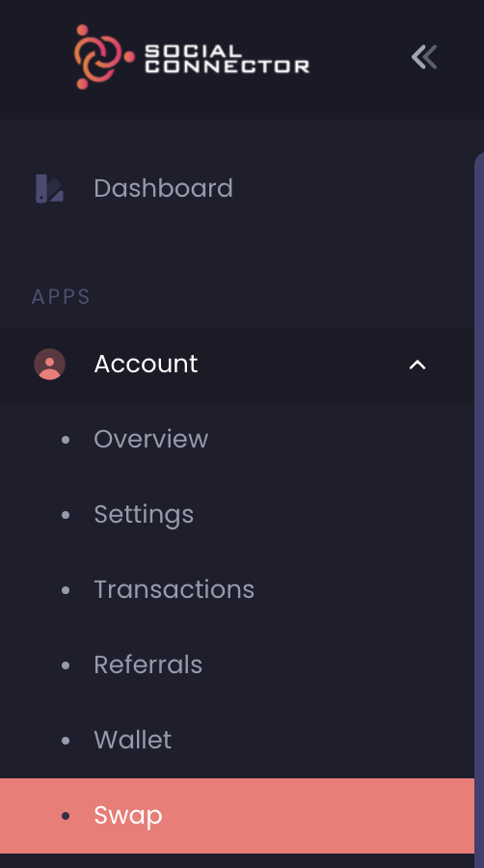Screen dimensions: 484x868
Task: Click the bullet beside Transactions
Action: 66,590
